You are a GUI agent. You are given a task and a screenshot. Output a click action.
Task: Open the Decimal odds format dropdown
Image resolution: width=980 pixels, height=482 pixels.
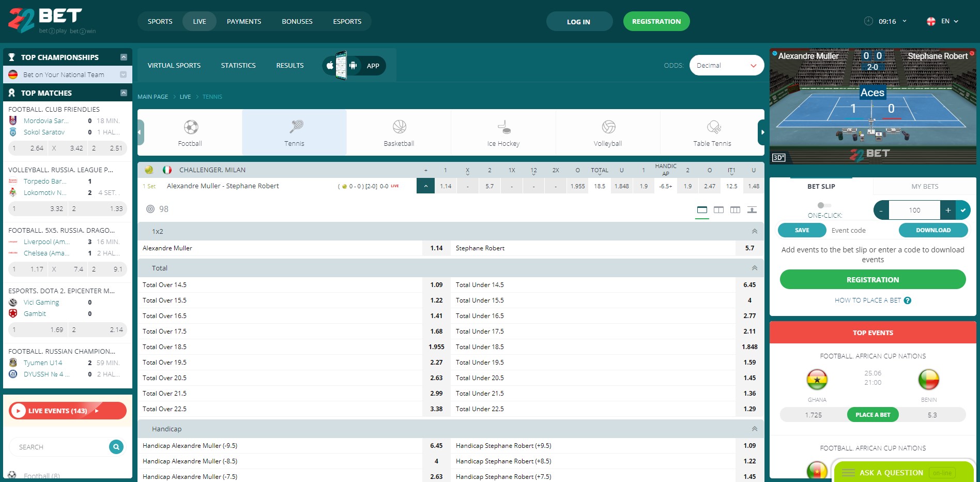pos(727,65)
